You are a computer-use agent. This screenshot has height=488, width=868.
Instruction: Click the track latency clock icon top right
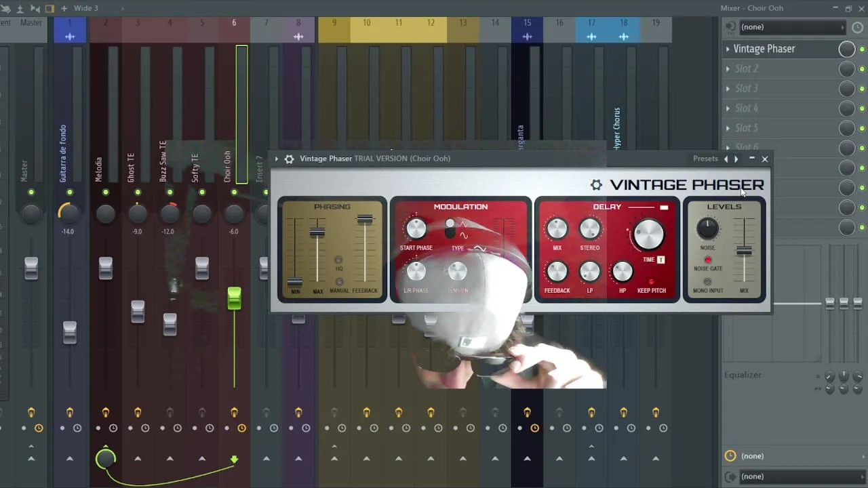[x=858, y=27]
